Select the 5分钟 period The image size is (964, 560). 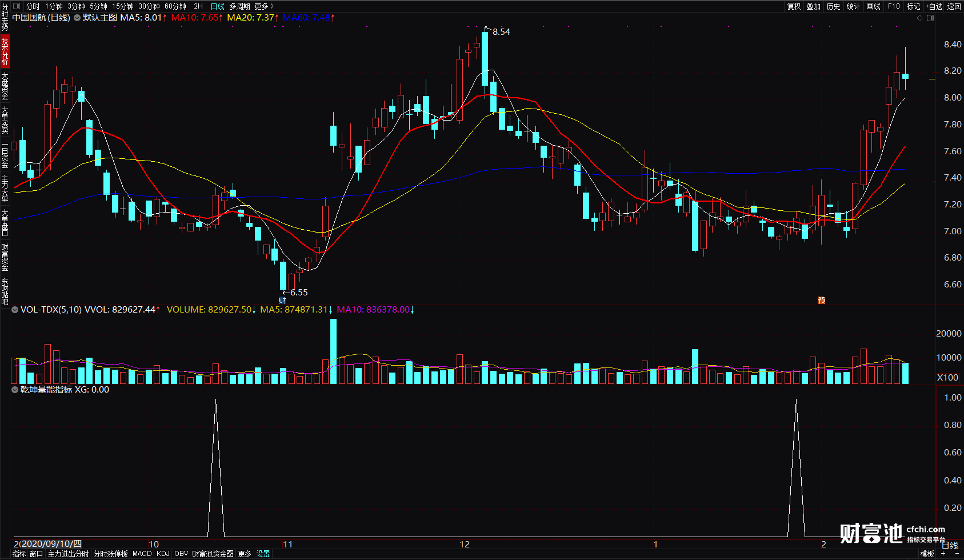click(99, 6)
